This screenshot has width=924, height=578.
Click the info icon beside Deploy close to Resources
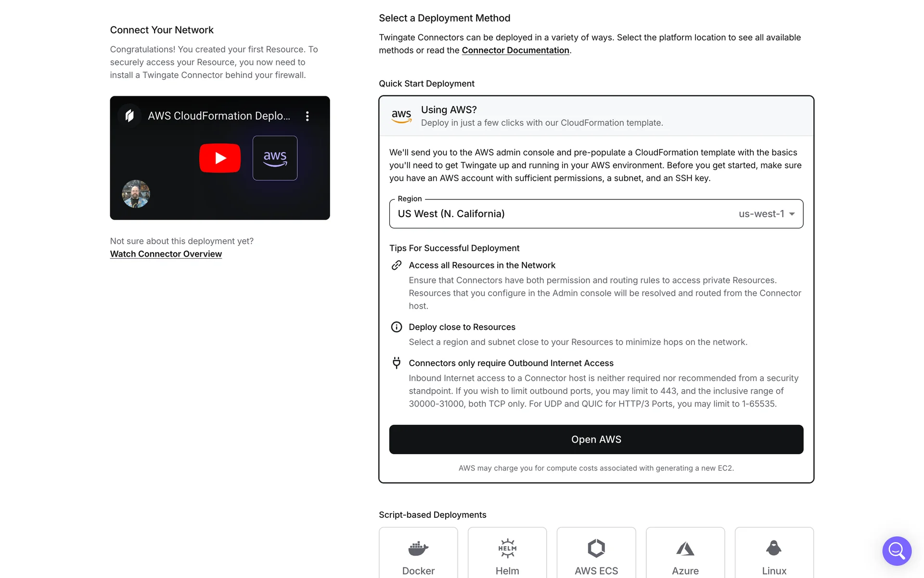pos(397,327)
